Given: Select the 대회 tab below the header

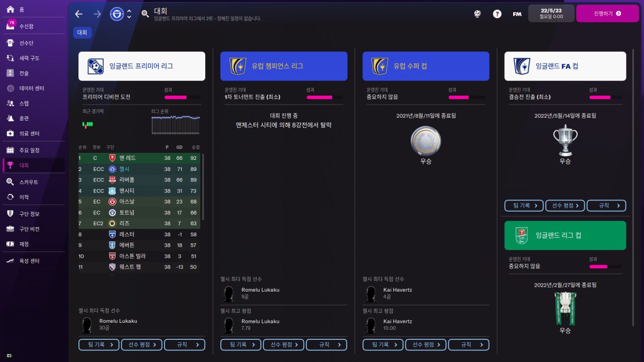Looking at the screenshot, I should pos(83,33).
